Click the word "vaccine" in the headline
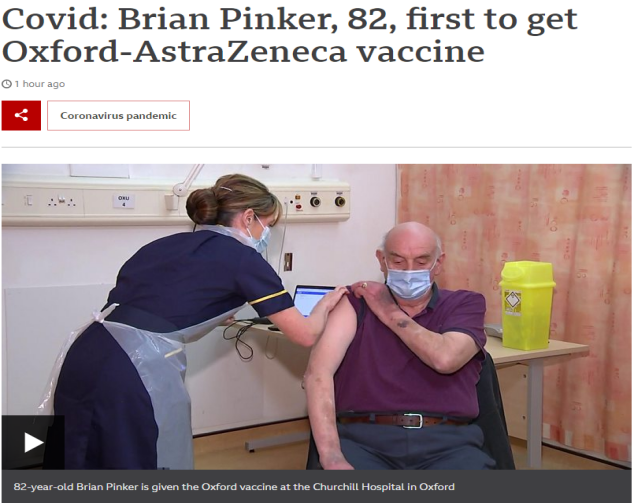Viewport: 634px width, 503px height. pos(420,52)
